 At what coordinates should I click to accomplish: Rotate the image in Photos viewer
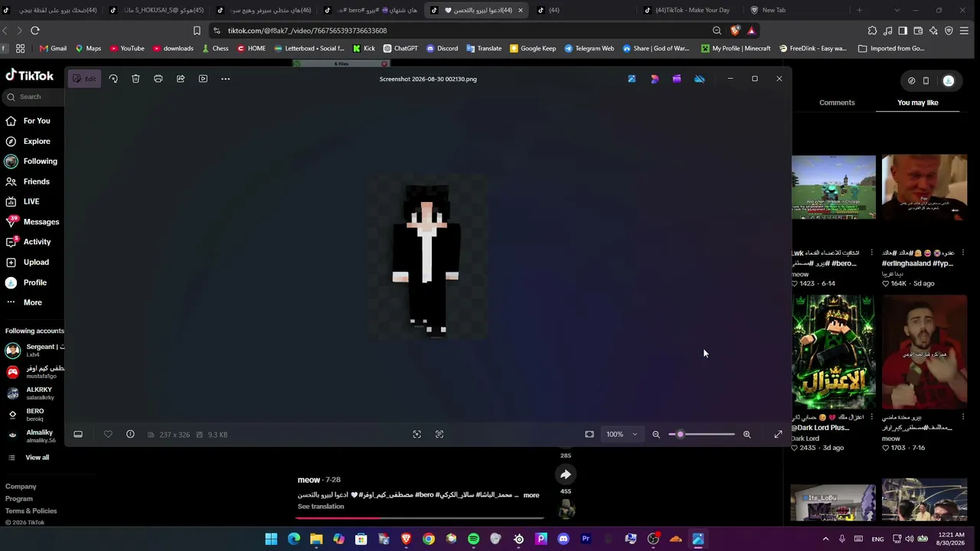click(x=113, y=79)
